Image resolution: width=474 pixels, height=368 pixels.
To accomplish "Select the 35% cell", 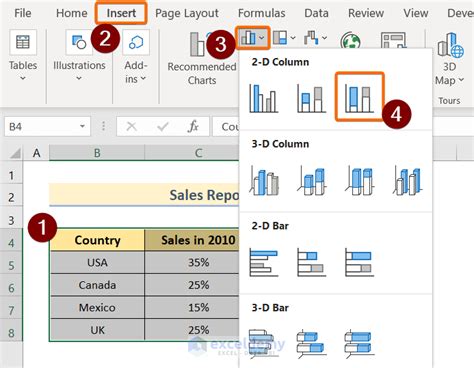I will pyautogui.click(x=192, y=263).
